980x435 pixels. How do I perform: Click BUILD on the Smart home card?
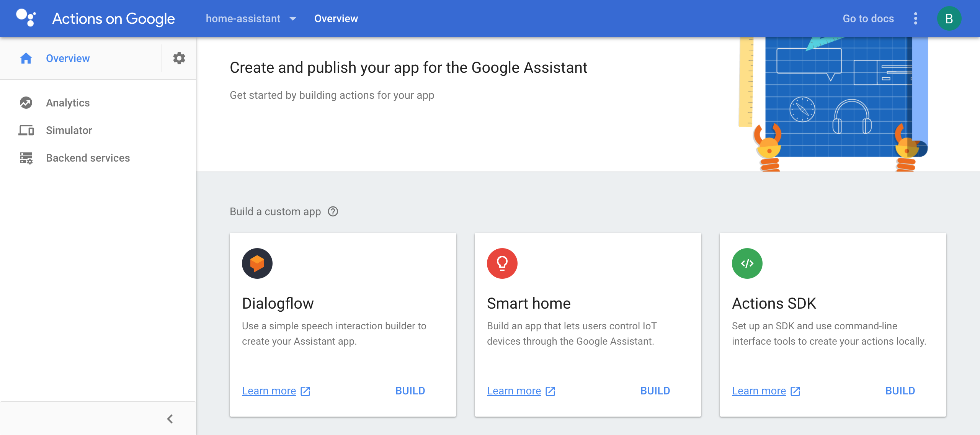point(655,390)
